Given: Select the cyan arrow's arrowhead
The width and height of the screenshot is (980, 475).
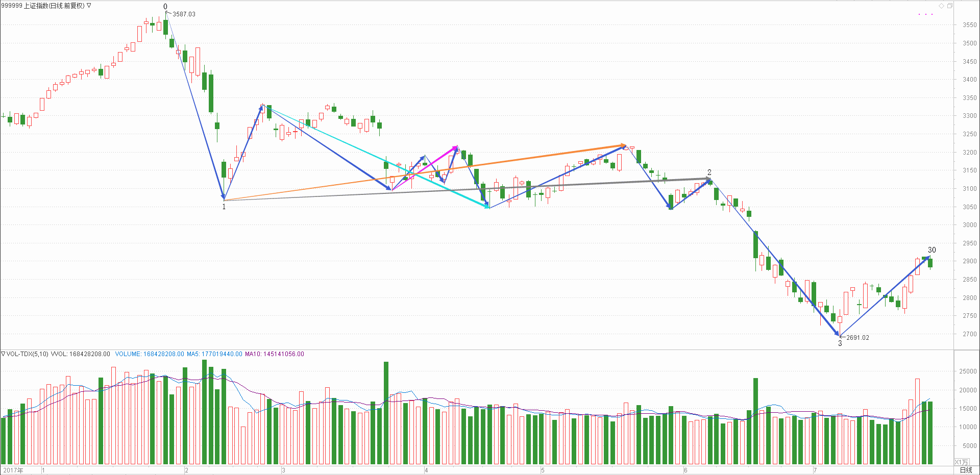Looking at the screenshot, I should click(x=486, y=207).
